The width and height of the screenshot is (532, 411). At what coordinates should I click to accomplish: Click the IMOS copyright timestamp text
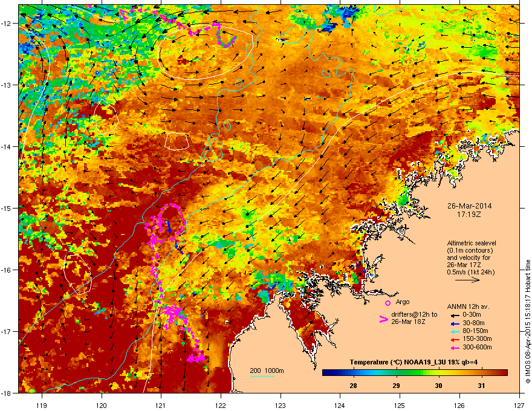coord(528,322)
